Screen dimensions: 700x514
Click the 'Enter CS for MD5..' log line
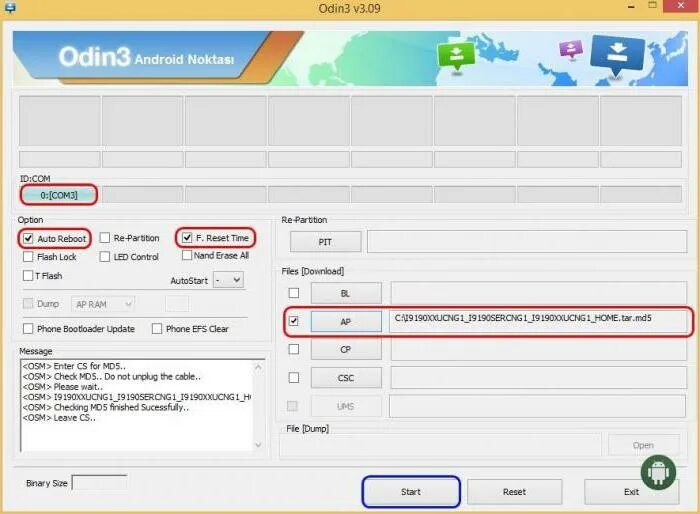pos(74,366)
